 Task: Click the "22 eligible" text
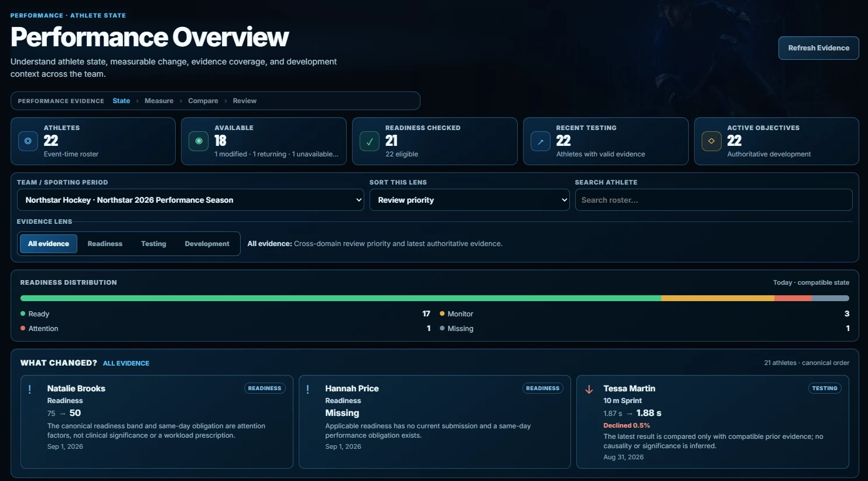[402, 154]
